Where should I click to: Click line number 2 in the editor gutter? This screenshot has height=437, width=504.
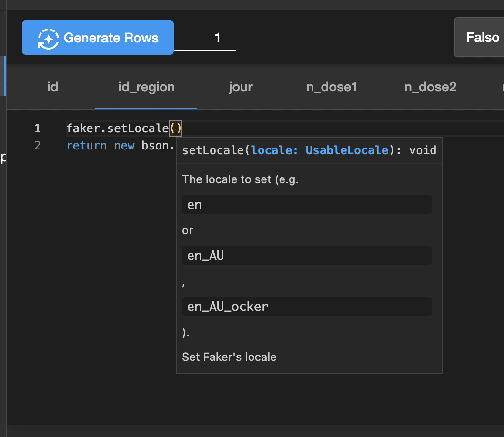tap(38, 146)
